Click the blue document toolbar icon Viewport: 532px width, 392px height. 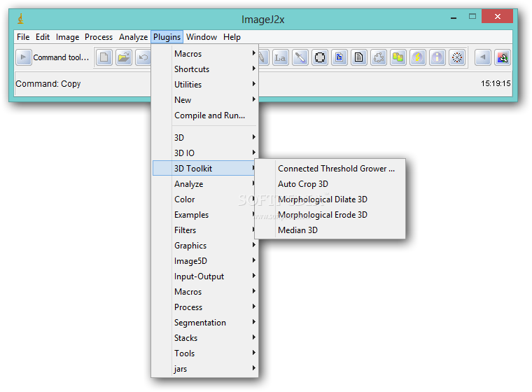[x=339, y=57]
